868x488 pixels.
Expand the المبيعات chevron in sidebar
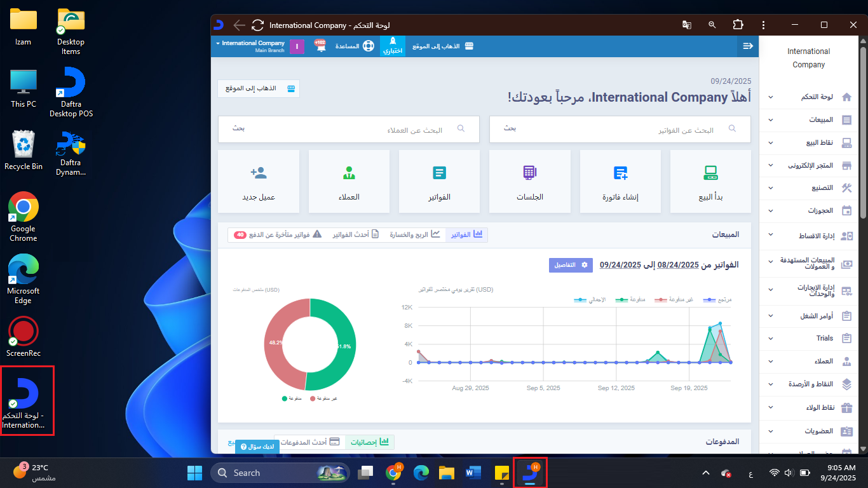(771, 120)
